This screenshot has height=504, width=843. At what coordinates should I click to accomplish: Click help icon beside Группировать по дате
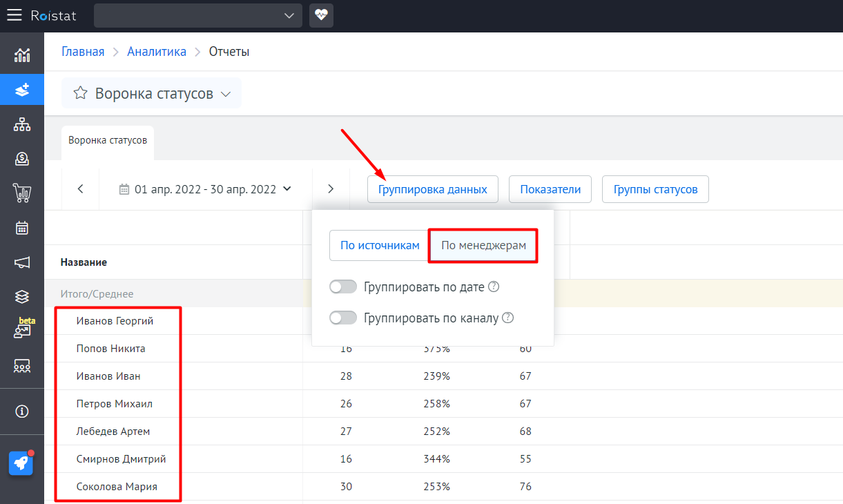pos(494,287)
